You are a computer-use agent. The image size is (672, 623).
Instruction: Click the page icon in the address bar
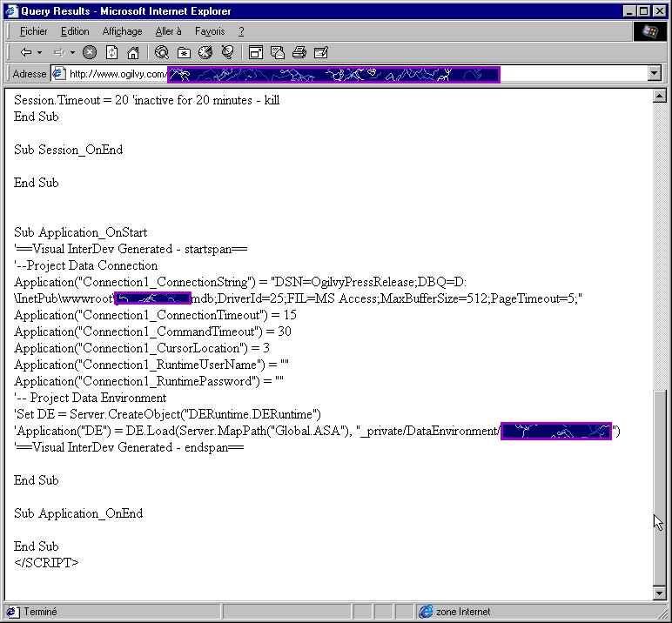click(58, 74)
